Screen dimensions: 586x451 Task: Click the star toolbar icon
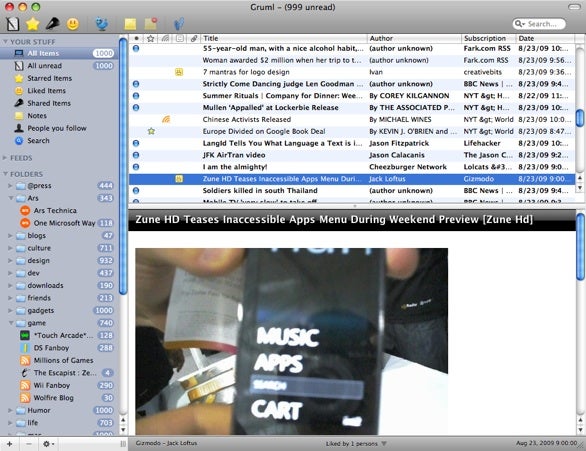tap(33, 24)
